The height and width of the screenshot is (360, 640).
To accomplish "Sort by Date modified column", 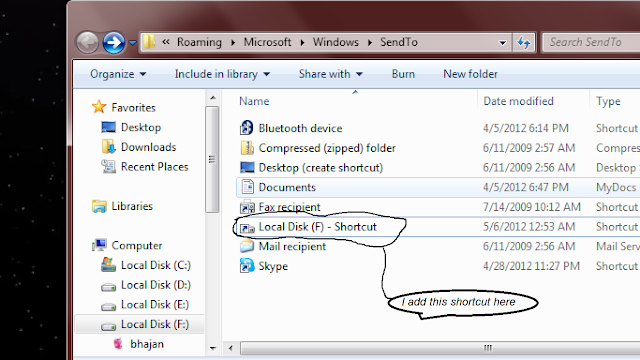I will (x=518, y=101).
